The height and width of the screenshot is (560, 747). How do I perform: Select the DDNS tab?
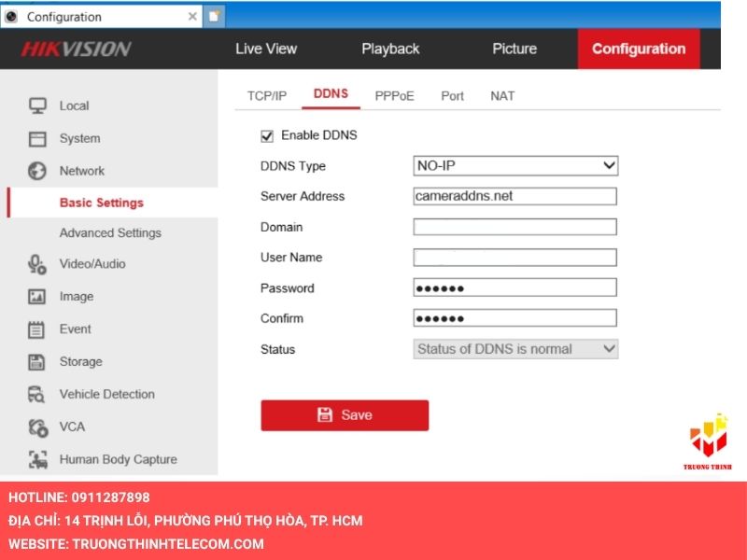pos(331,94)
